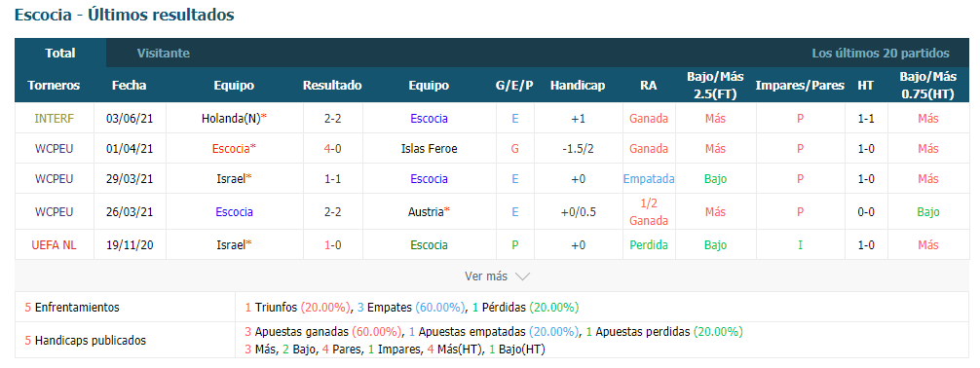This screenshot has height=368, width=980.
Task: Click the 1/2 Ganada handicap result
Action: tap(649, 212)
